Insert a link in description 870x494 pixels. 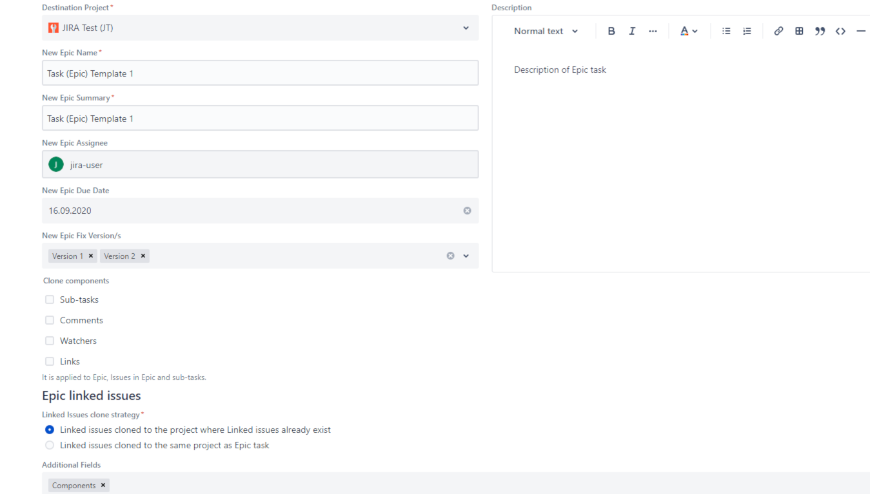coord(778,31)
